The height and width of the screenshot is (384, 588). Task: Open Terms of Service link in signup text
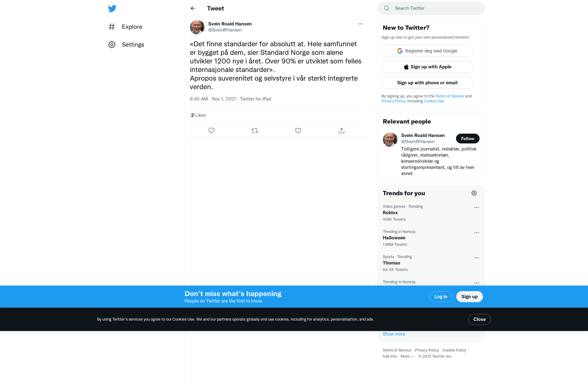pyautogui.click(x=450, y=96)
